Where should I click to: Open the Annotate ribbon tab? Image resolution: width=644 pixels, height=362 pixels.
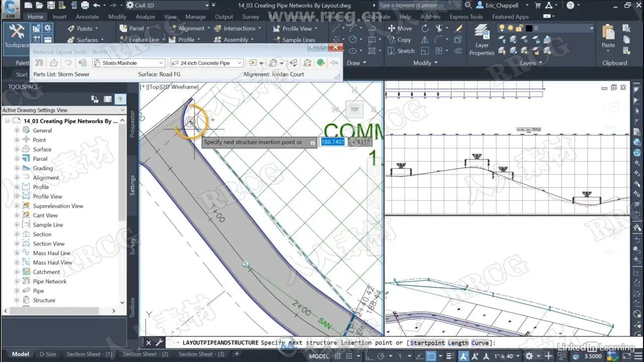[87, 17]
